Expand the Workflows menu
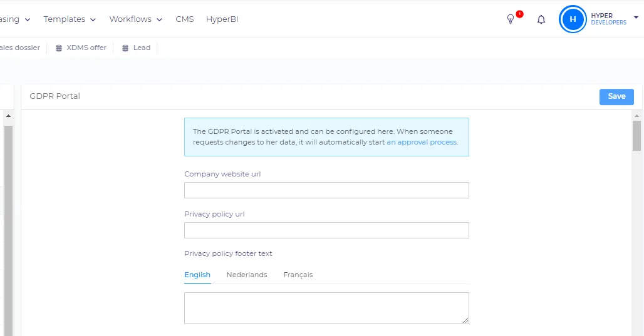The height and width of the screenshot is (336, 644). pos(135,19)
